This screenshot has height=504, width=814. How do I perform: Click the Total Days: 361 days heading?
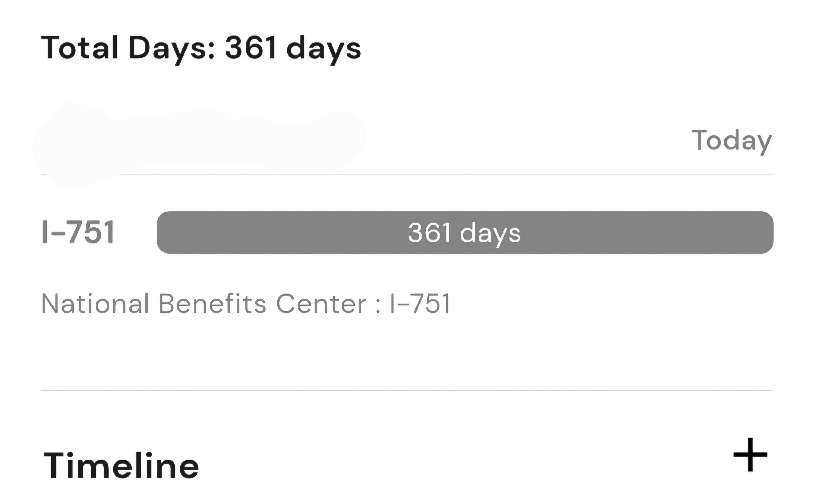pyautogui.click(x=201, y=49)
